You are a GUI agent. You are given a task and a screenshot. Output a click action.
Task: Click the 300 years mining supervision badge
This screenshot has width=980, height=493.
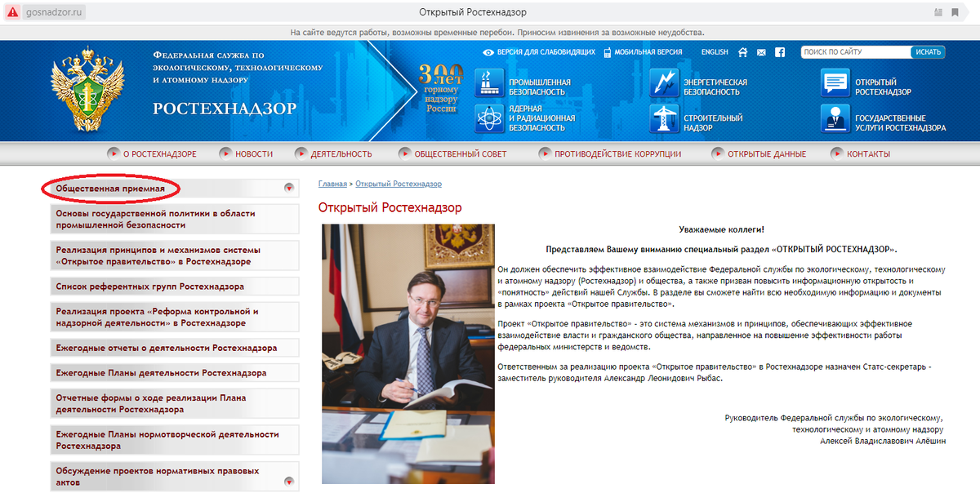[x=441, y=88]
